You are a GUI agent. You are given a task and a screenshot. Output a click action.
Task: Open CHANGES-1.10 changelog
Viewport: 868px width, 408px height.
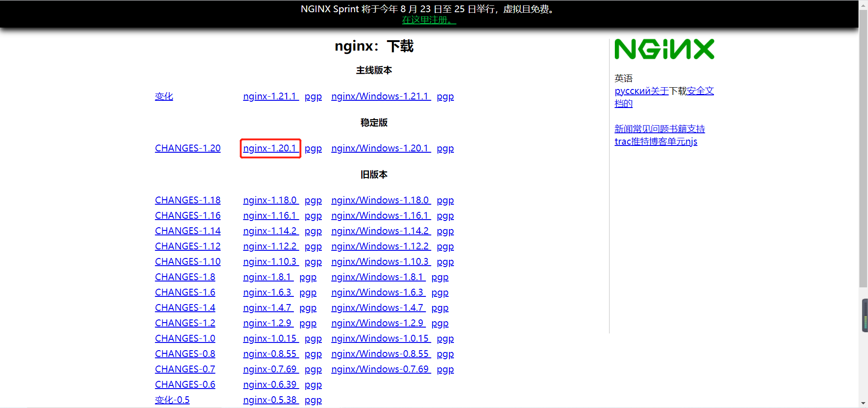tap(187, 261)
